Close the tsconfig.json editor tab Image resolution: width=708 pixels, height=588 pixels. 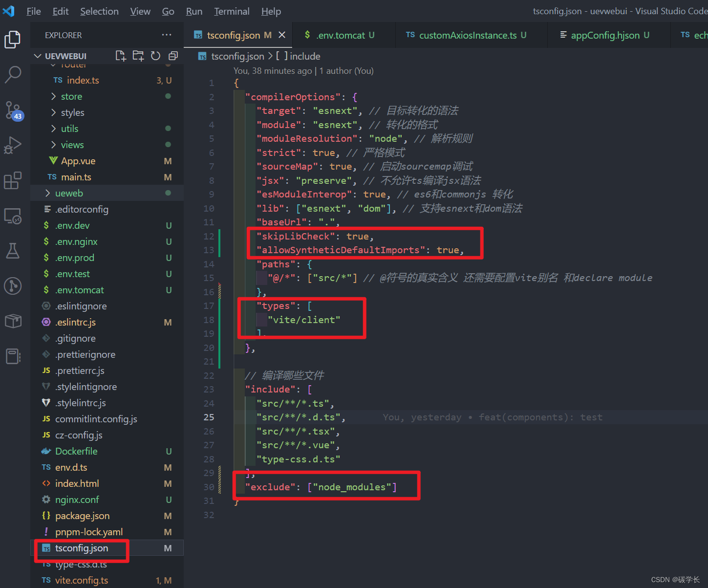pyautogui.click(x=282, y=35)
